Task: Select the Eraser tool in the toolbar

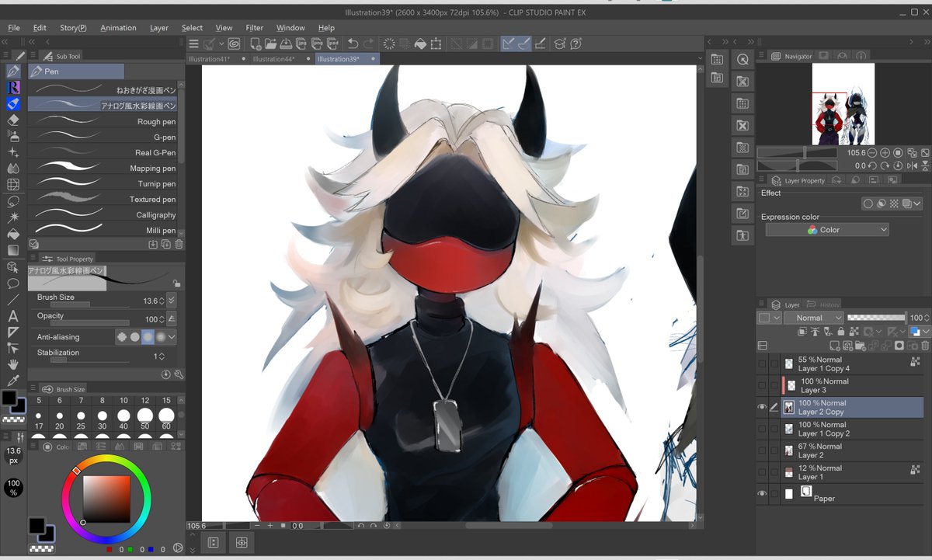Action: tap(12, 120)
